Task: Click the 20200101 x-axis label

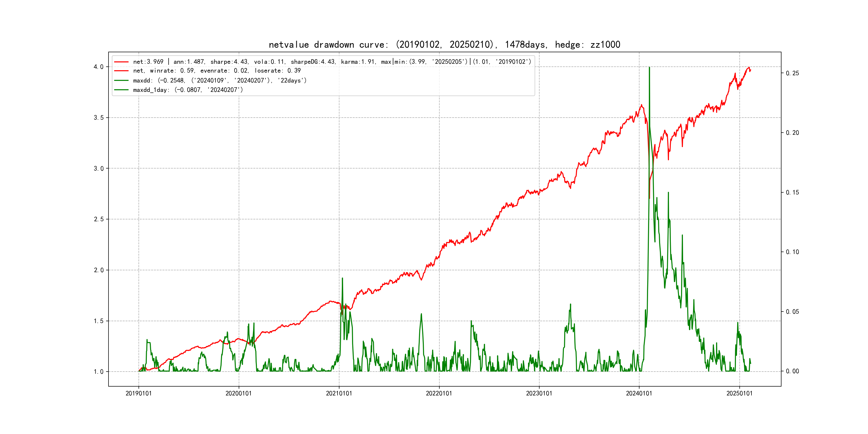Action: pos(238,394)
